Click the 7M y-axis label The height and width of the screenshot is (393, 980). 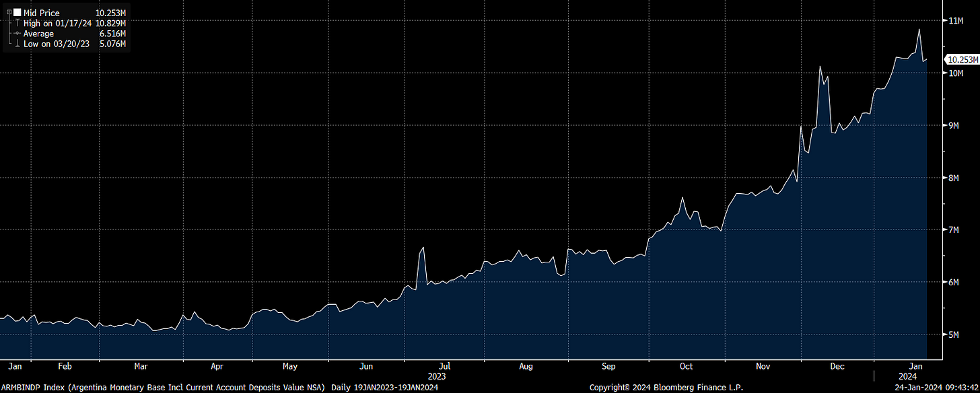coord(954,229)
